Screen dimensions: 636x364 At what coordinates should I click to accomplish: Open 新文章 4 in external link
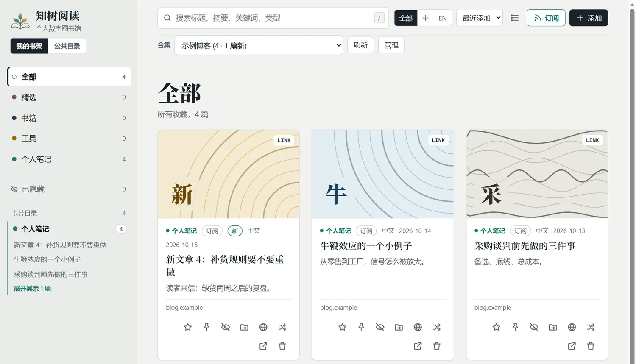[x=263, y=346]
